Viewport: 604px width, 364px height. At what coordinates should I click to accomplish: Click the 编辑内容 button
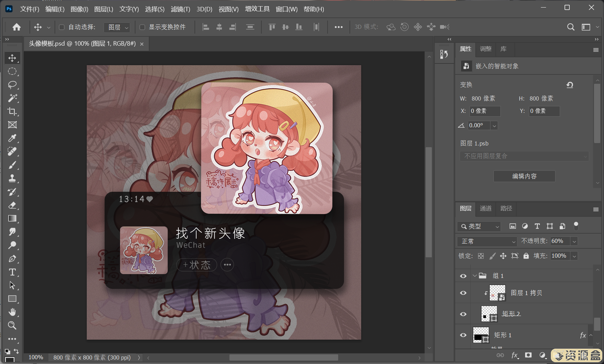click(524, 176)
